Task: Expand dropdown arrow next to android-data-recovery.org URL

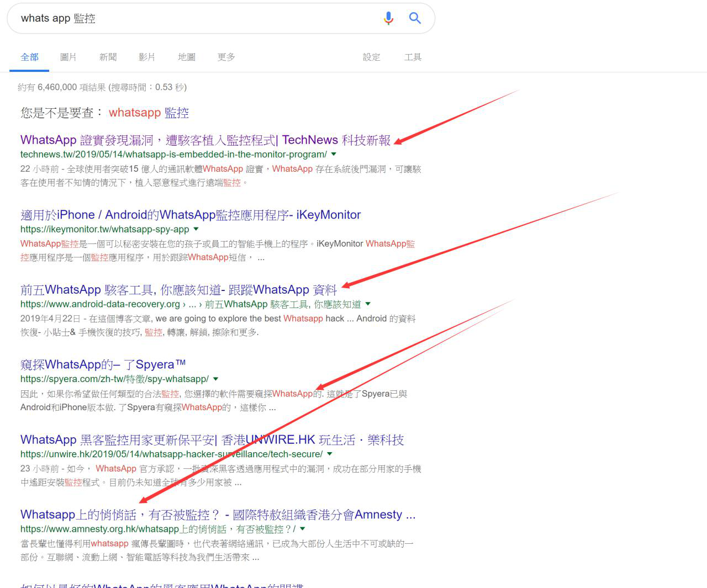Action: [x=368, y=304]
